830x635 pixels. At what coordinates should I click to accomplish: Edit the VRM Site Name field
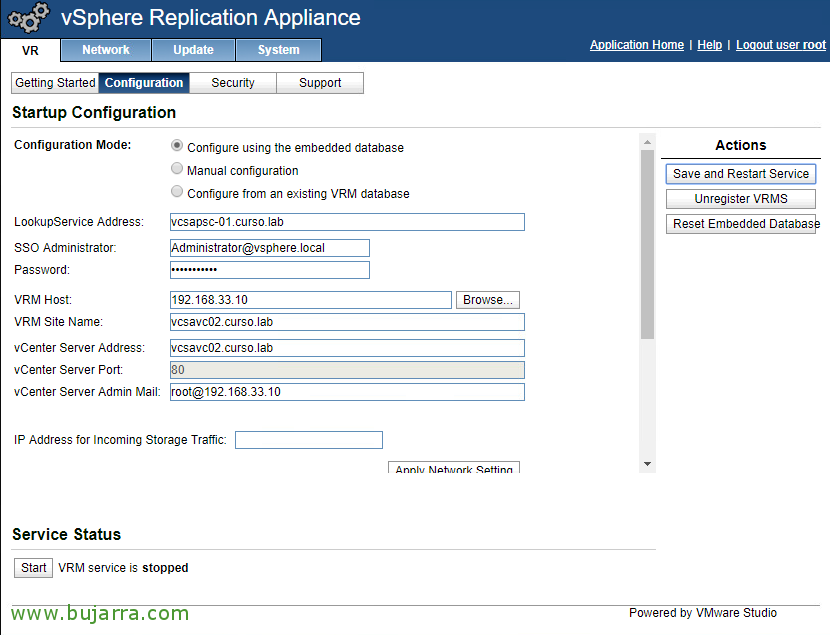tap(347, 322)
